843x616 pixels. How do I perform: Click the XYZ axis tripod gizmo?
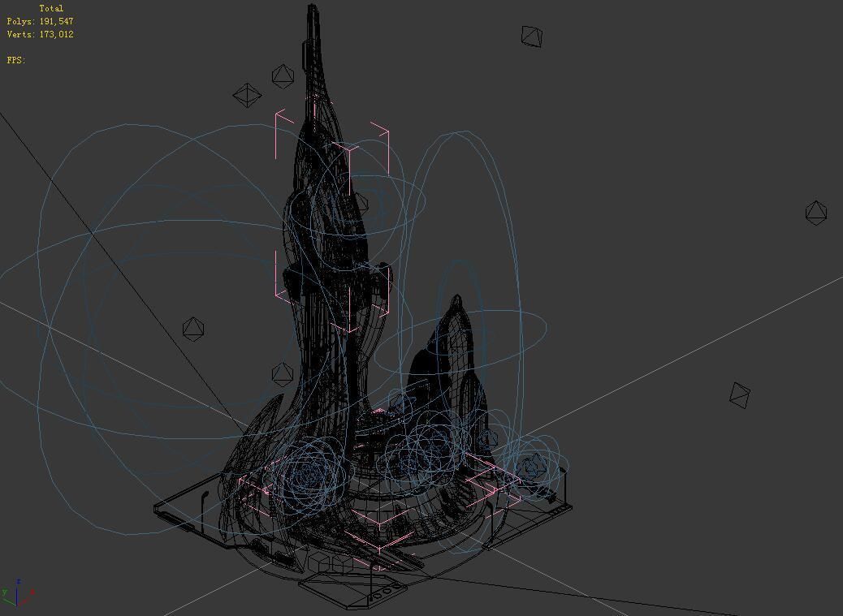[18, 593]
